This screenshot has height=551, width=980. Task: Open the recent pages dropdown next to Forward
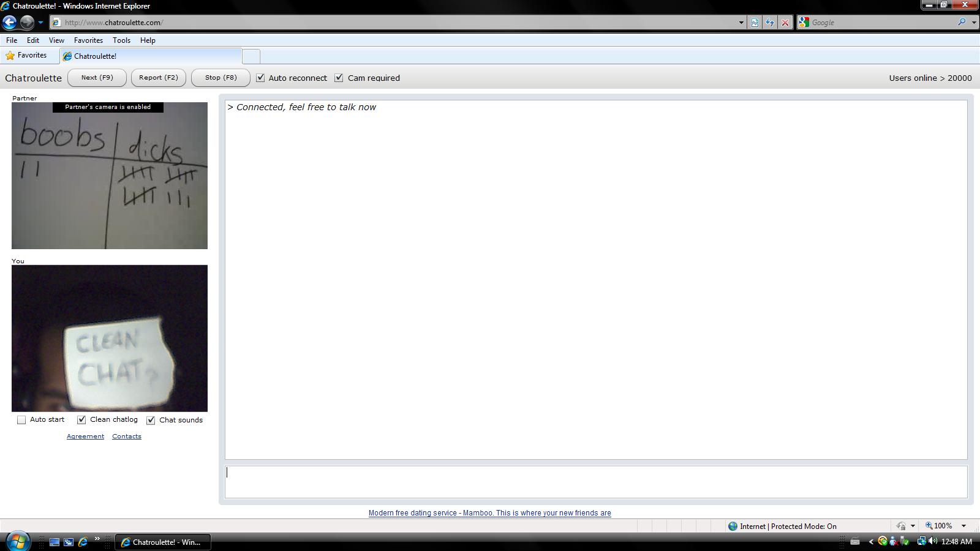(40, 23)
